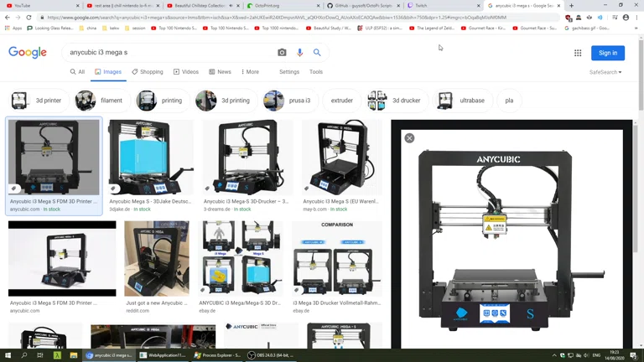Switch to the News search tab
This screenshot has width=644, height=362.
(221, 72)
